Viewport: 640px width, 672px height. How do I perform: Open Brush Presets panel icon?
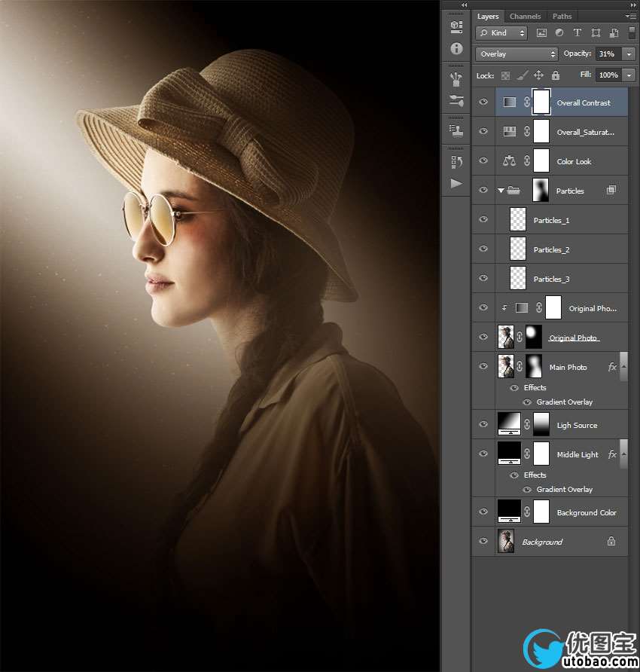(456, 101)
